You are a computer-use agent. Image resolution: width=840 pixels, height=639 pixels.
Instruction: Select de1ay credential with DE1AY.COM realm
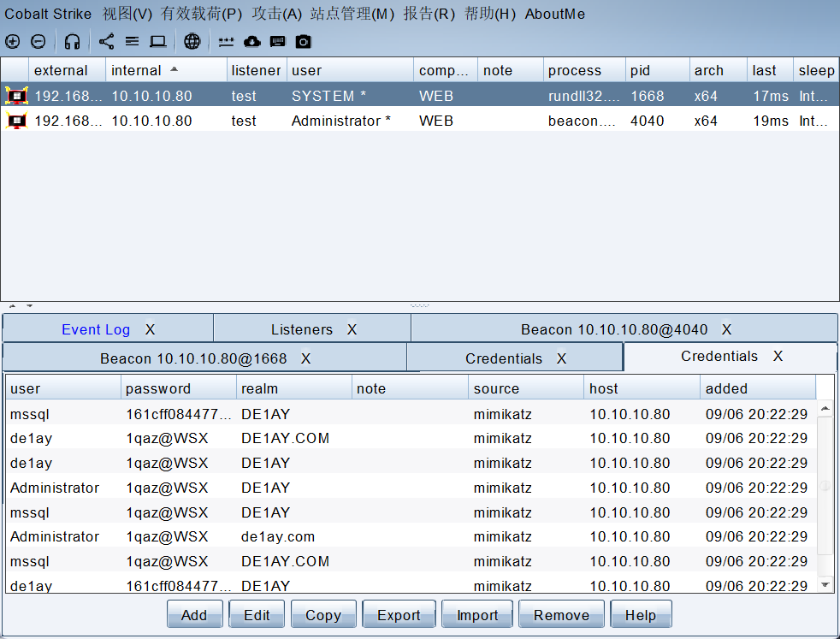tap(411, 439)
